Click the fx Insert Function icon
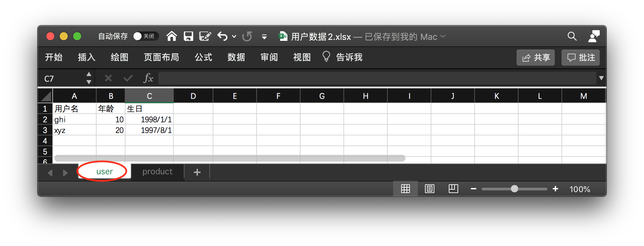The height and width of the screenshot is (246, 644). pyautogui.click(x=148, y=78)
